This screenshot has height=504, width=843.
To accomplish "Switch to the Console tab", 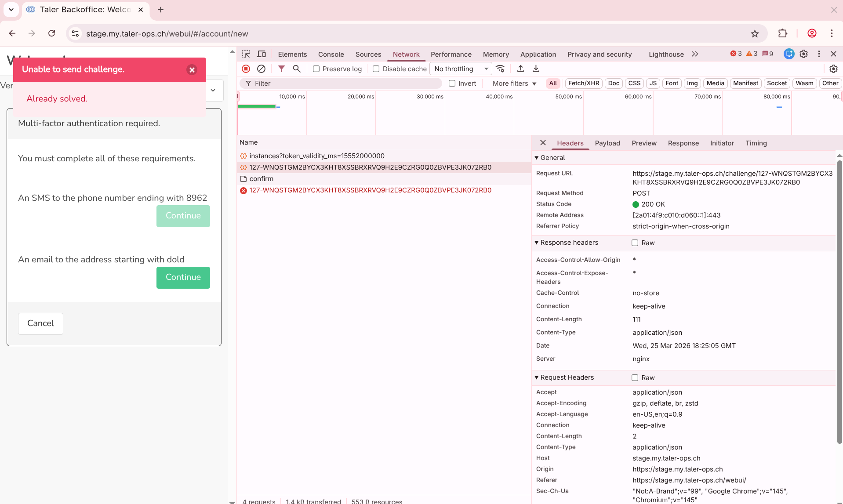I will 331,54.
